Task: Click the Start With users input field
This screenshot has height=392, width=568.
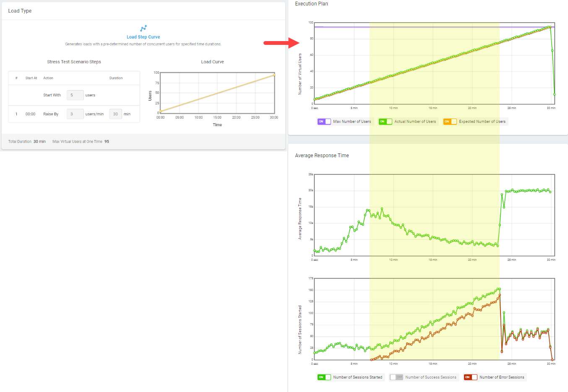Action: (75, 95)
